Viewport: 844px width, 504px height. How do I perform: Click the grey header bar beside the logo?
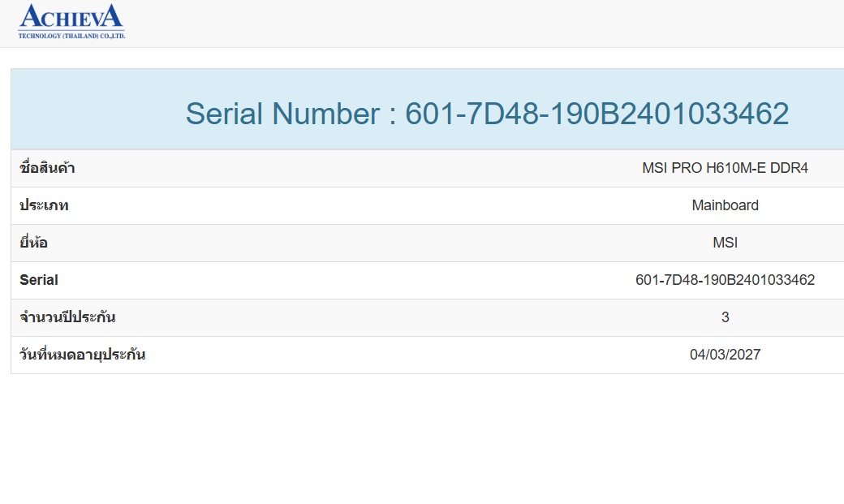click(484, 24)
